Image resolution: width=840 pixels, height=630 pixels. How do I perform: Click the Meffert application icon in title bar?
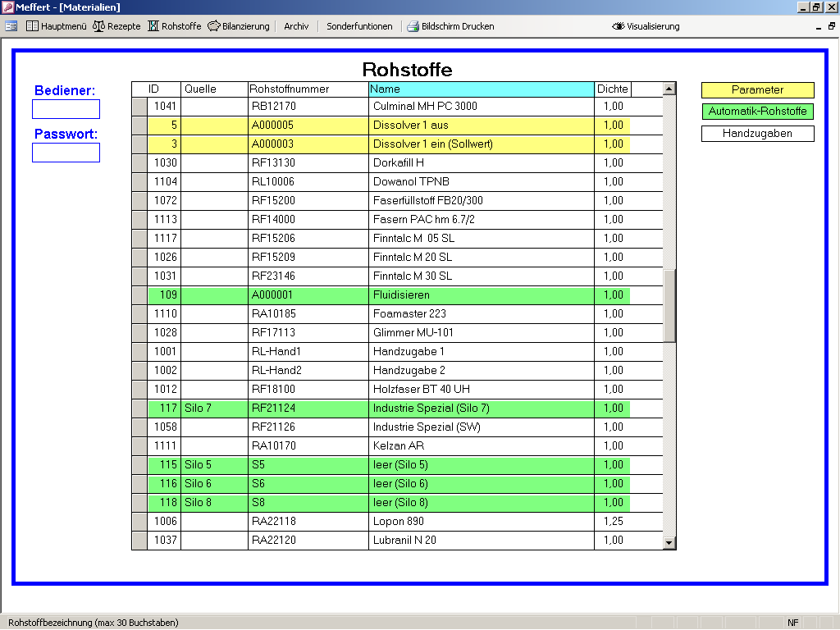(7, 7)
